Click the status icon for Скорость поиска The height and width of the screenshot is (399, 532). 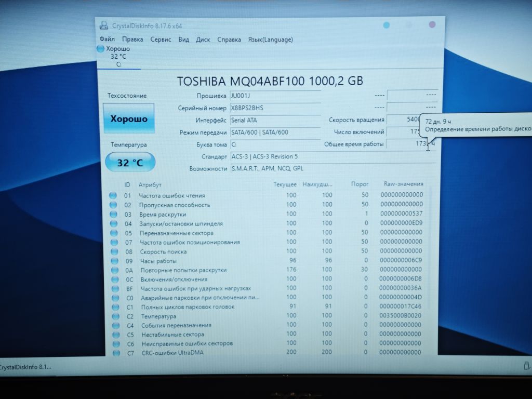pos(115,252)
